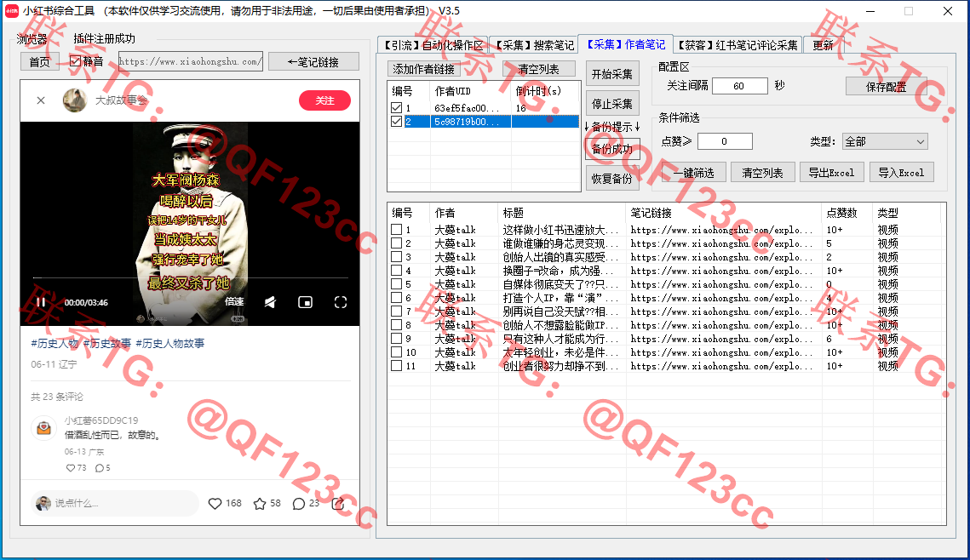Open comments via the 23 bubble icon
This screenshot has width=970, height=560.
click(x=299, y=504)
